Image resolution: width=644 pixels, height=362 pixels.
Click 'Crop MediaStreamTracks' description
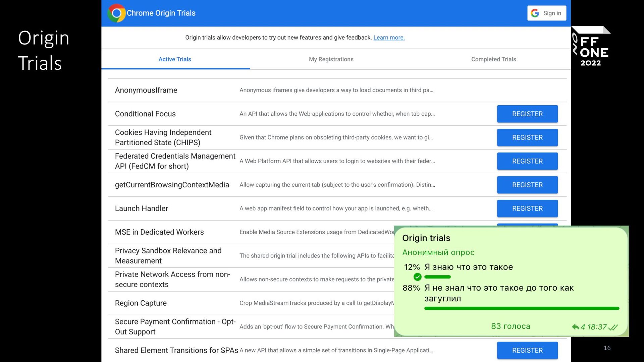pyautogui.click(x=317, y=303)
